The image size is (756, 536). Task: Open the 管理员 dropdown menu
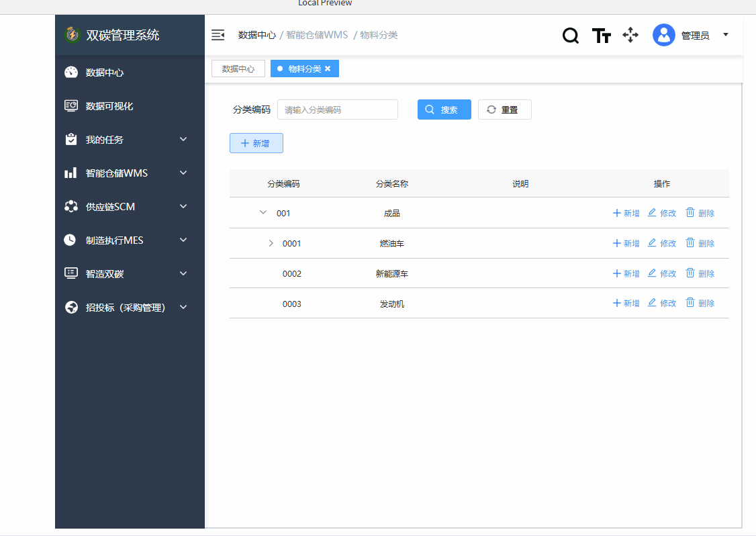click(725, 35)
